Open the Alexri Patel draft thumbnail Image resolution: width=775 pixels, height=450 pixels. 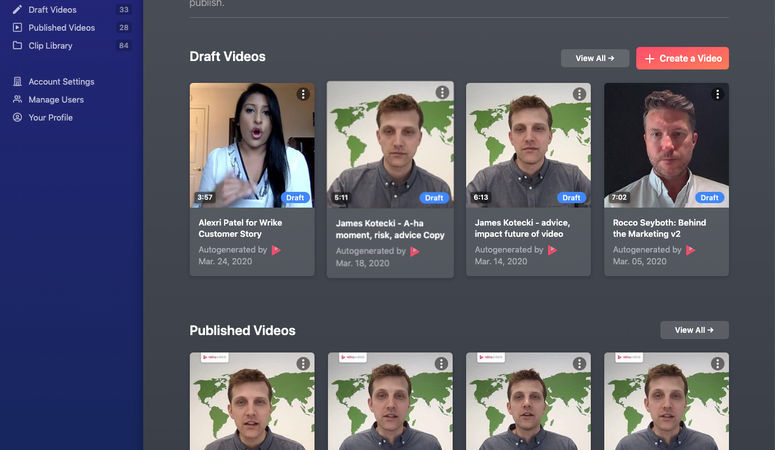point(252,145)
